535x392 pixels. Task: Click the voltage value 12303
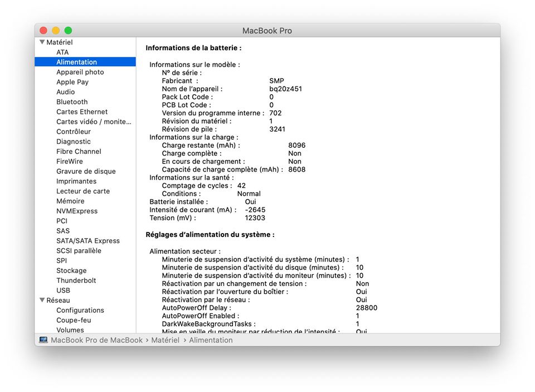tap(255, 218)
